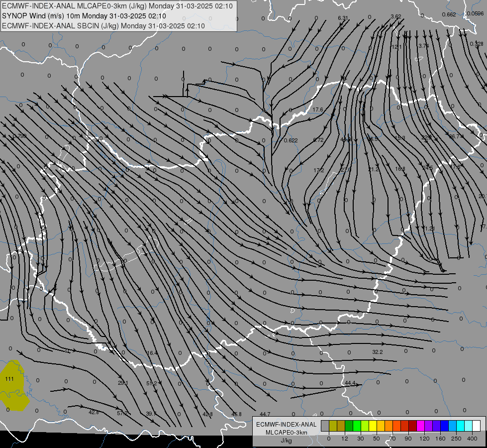
Task: Click the legend tick label '50'
Action: 376,439
